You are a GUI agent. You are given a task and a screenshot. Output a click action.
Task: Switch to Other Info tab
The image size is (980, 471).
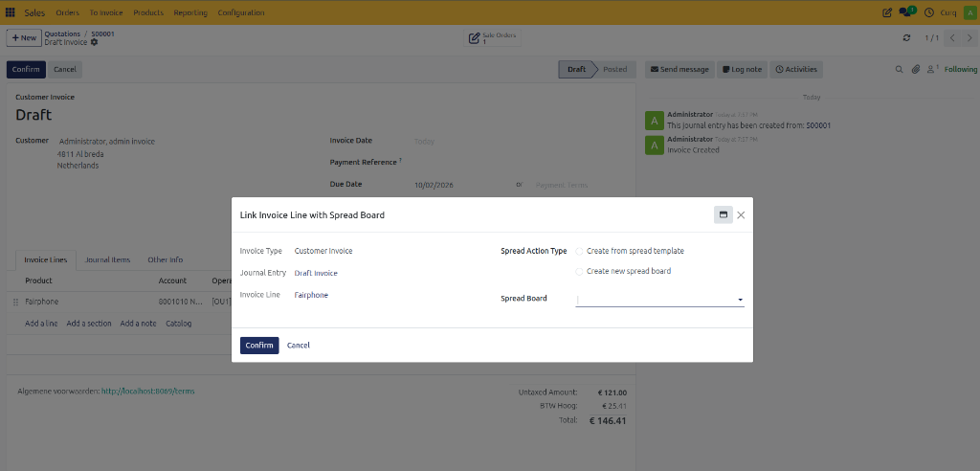click(165, 259)
